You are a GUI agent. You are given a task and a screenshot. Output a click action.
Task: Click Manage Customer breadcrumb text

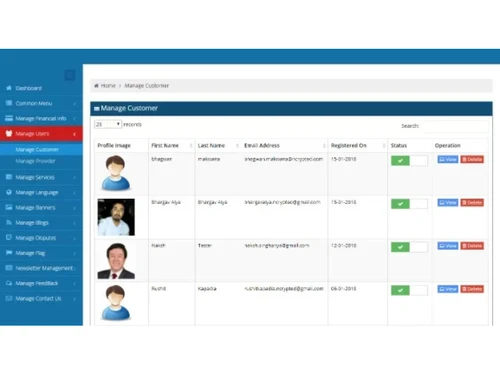[x=147, y=86]
